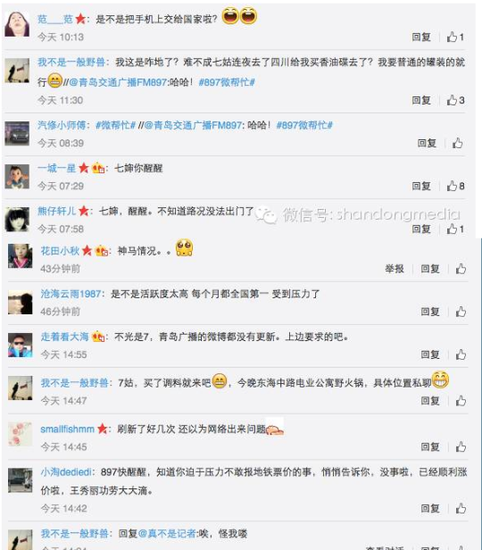Click thumbs-up on 汽修小师傅's comment

pyautogui.click(x=457, y=143)
